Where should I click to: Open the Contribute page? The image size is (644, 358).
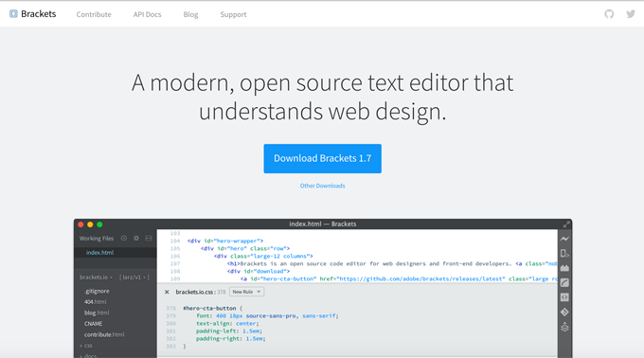click(94, 14)
